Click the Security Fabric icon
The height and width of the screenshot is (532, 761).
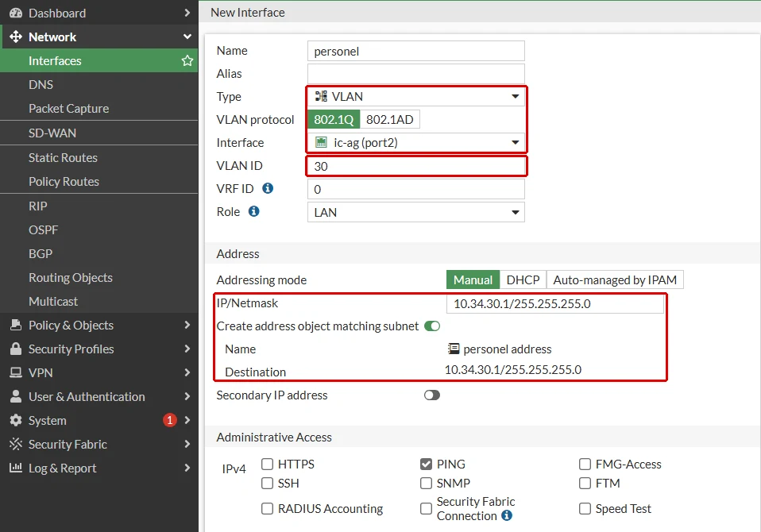tap(16, 444)
